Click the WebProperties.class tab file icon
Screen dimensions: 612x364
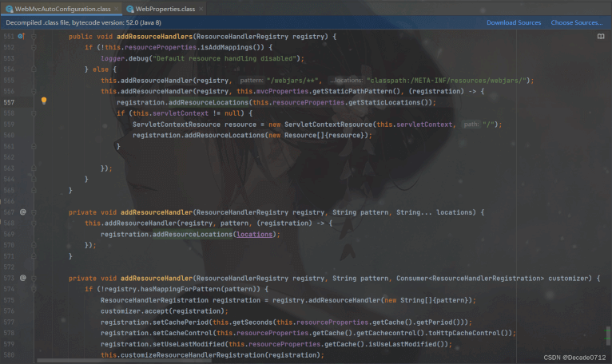(x=130, y=9)
